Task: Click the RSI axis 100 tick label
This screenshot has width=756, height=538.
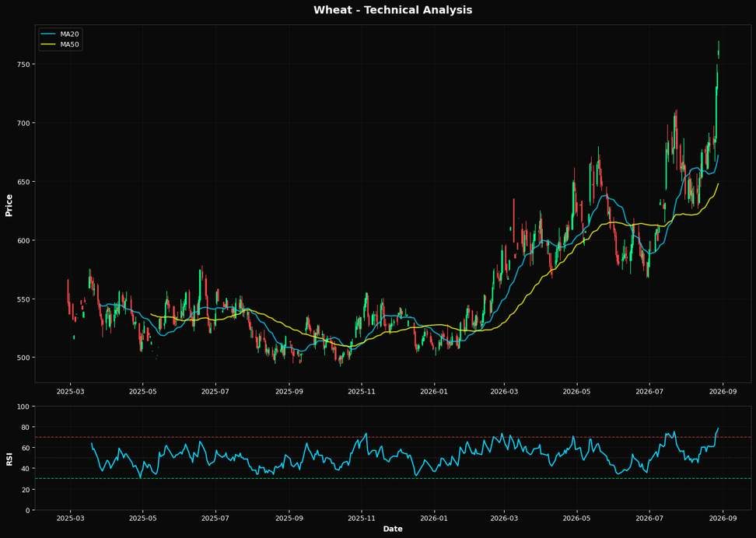Action: (x=25, y=407)
